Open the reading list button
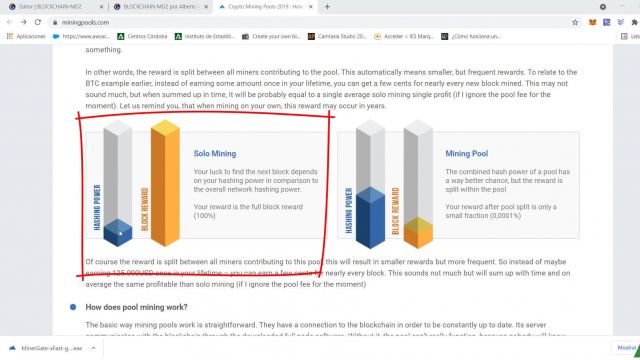This screenshot has width=640, height=360. [629, 36]
